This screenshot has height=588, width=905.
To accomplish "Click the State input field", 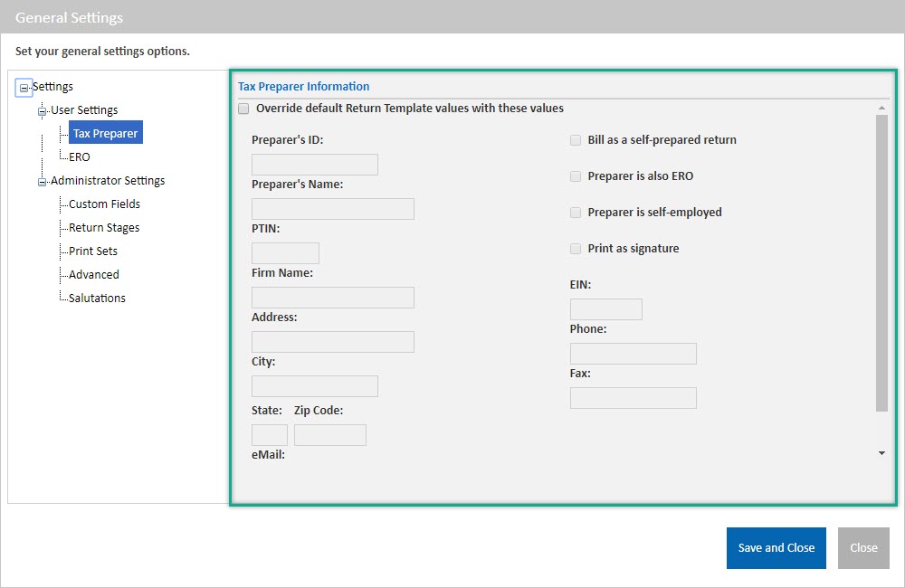I will pyautogui.click(x=270, y=435).
